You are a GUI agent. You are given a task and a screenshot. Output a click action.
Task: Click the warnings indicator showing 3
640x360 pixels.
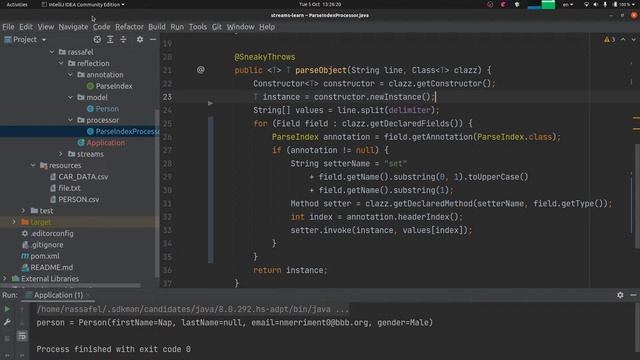coord(610,40)
